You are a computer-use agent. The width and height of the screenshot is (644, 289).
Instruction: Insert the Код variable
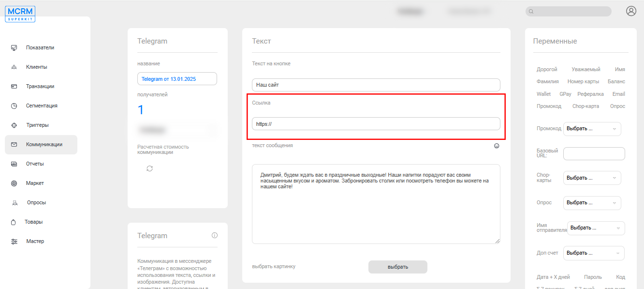(620, 277)
